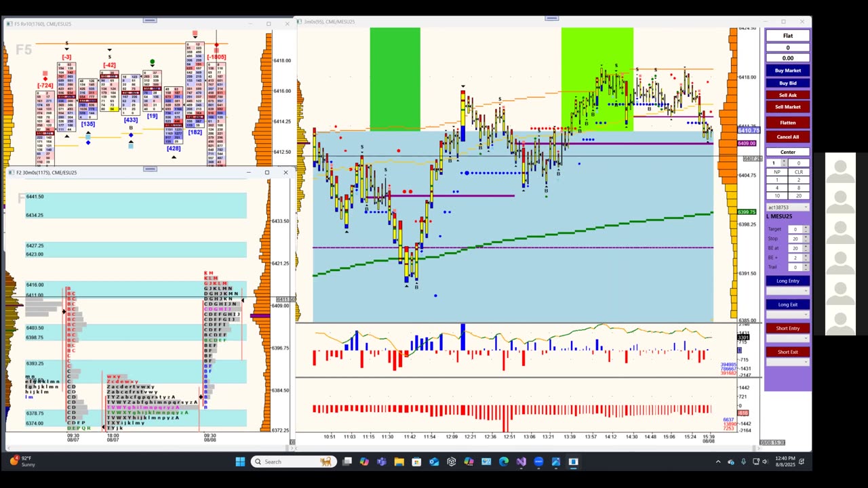The image size is (868, 488).
Task: Open the dropdown under Long Entry
Action: tap(787, 291)
